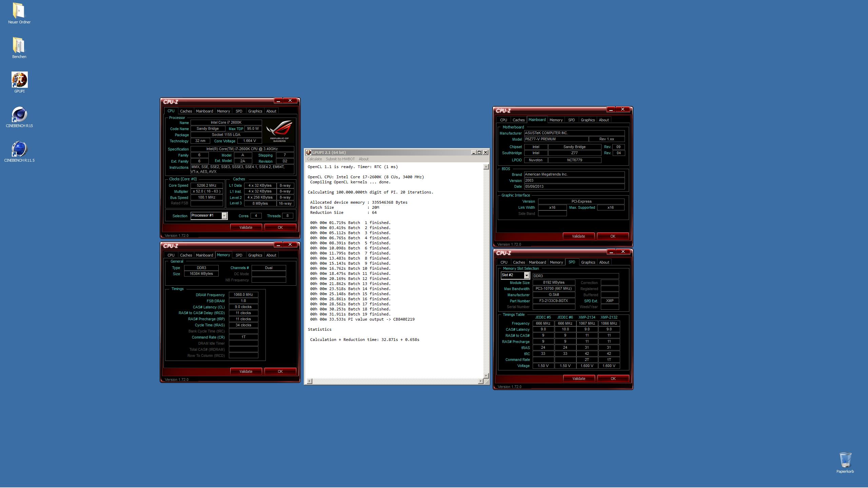The height and width of the screenshot is (488, 868).
Task: Click OK in CPU-Z CPU window
Action: pyautogui.click(x=280, y=227)
